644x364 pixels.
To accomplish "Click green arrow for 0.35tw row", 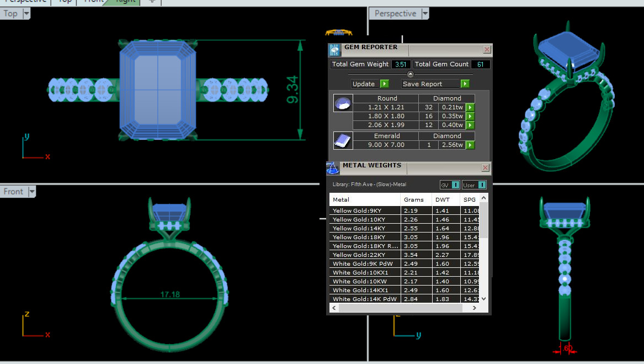I will point(470,117).
